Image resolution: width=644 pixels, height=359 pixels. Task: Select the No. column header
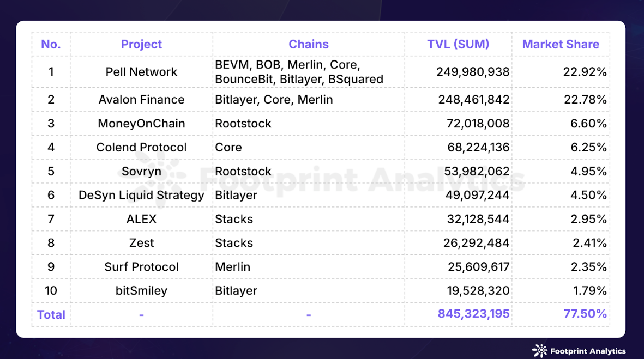tap(51, 44)
